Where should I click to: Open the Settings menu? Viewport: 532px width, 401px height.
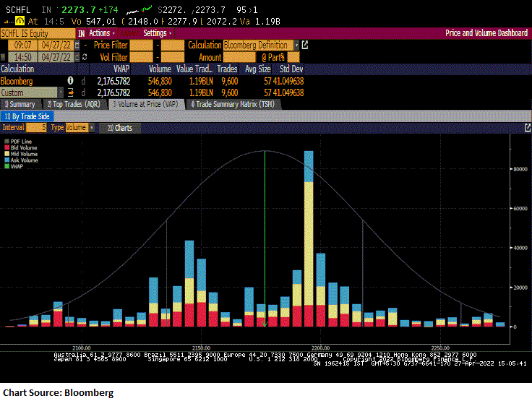(x=157, y=33)
